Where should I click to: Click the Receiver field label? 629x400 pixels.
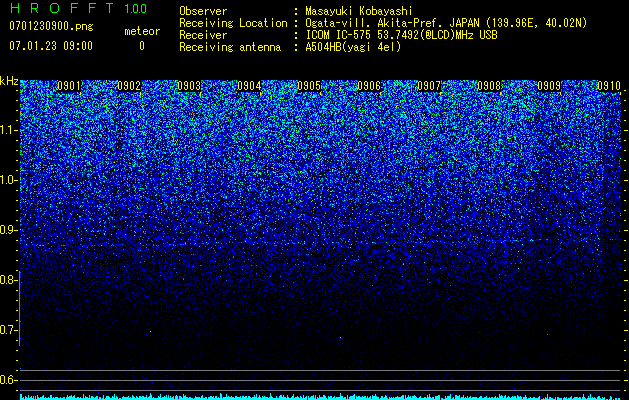click(x=203, y=35)
